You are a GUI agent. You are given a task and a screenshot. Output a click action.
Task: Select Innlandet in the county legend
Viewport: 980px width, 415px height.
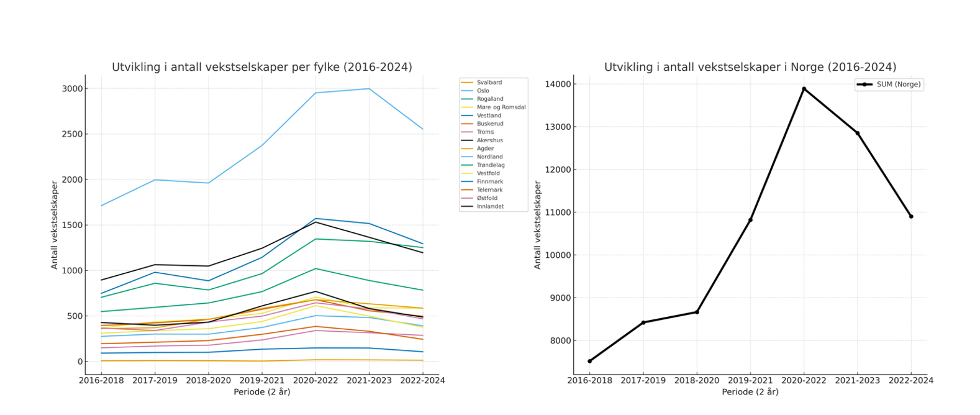click(490, 206)
